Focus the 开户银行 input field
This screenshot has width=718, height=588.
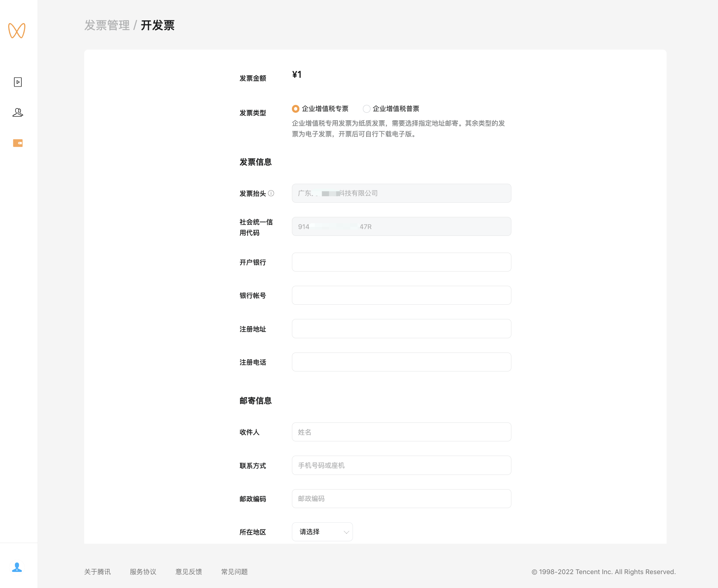tap(401, 262)
